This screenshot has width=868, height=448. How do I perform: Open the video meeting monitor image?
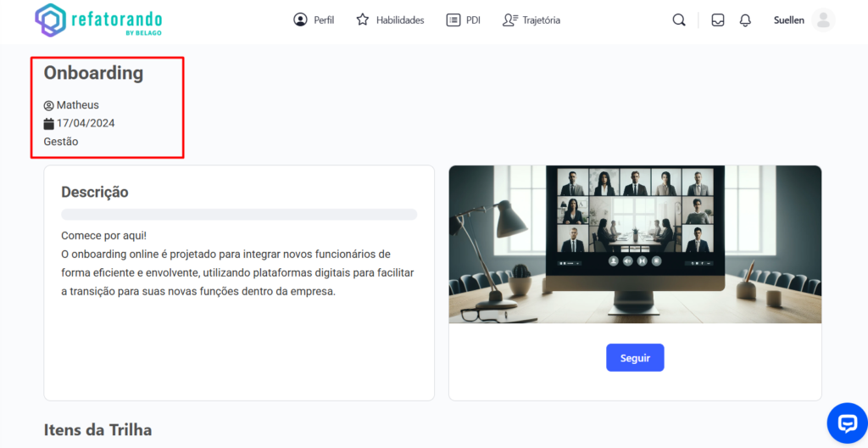tap(635, 244)
